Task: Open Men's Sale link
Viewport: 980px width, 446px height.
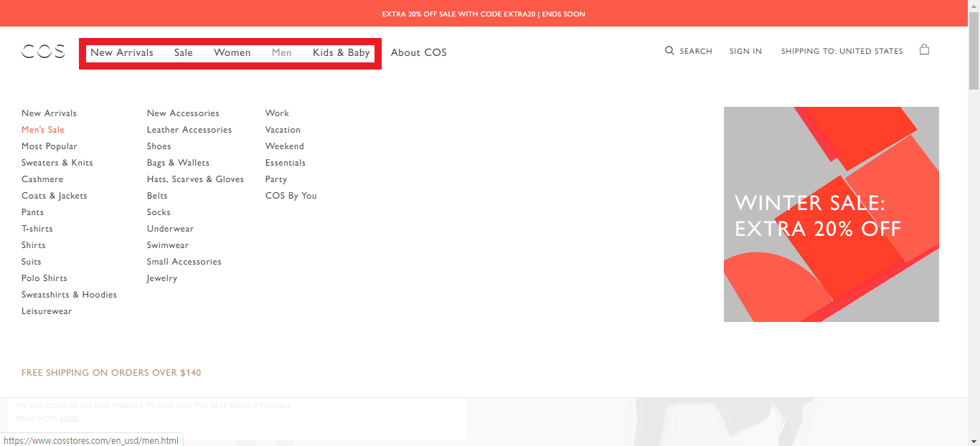Action: (43, 130)
